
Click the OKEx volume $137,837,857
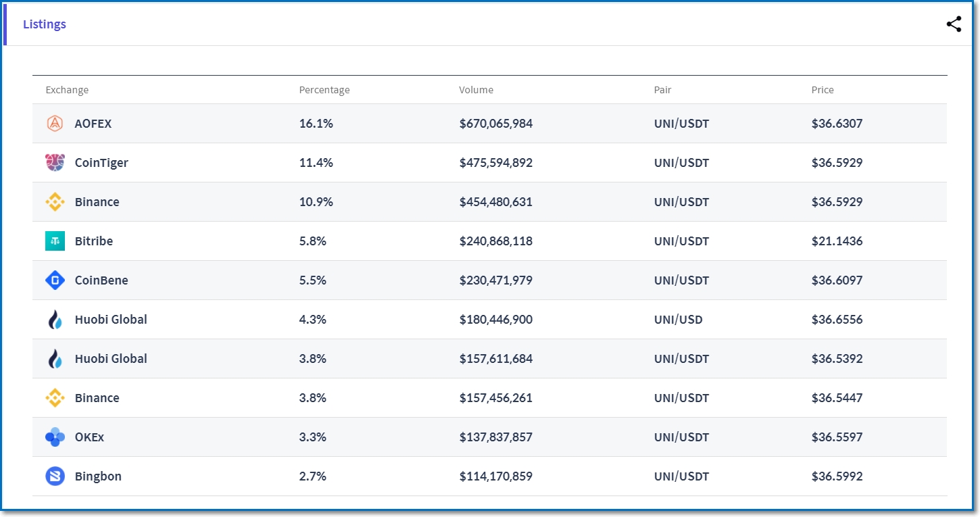(495, 437)
